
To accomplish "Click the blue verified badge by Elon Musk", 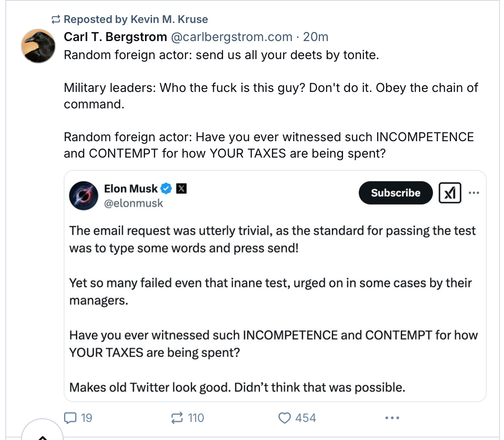I will point(166,189).
